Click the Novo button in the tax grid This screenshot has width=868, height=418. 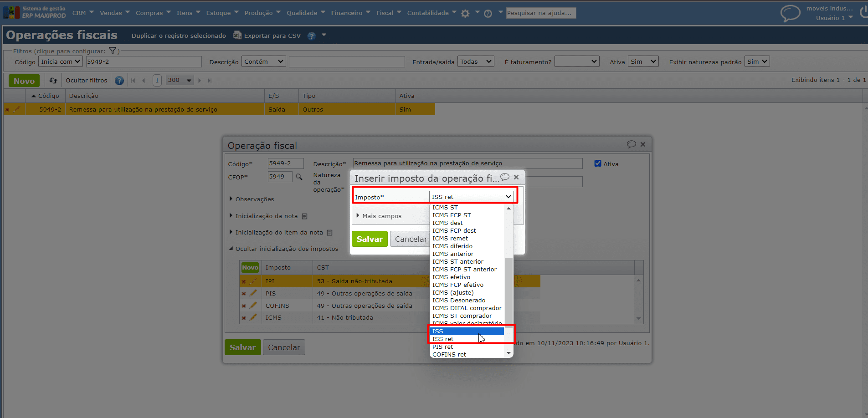click(250, 268)
